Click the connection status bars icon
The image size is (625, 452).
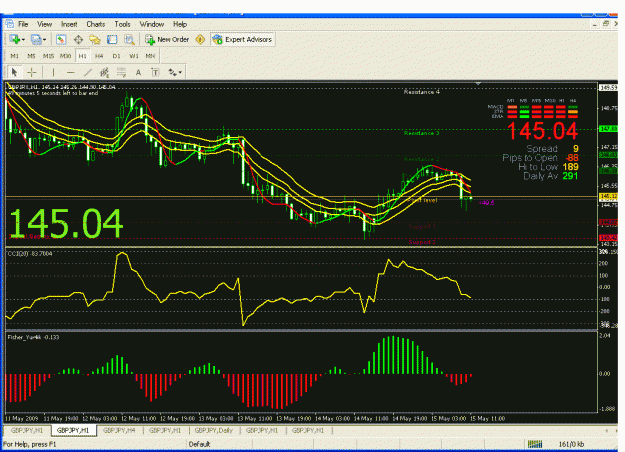point(535,444)
